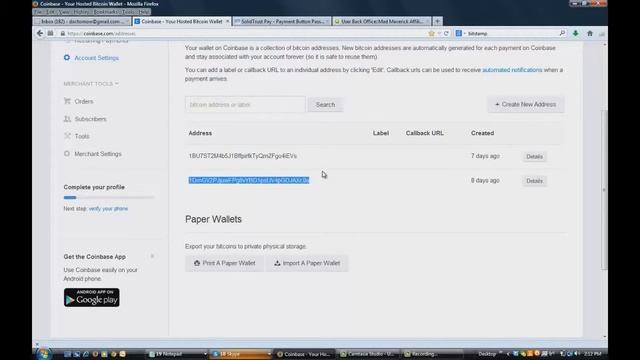Open the Firefox Edit menu
640x360 pixels.
[51, 12]
